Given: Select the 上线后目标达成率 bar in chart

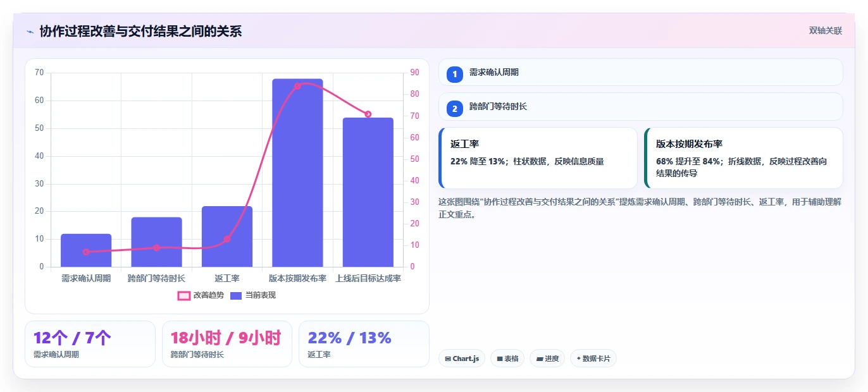Looking at the screenshot, I should pos(368,192).
